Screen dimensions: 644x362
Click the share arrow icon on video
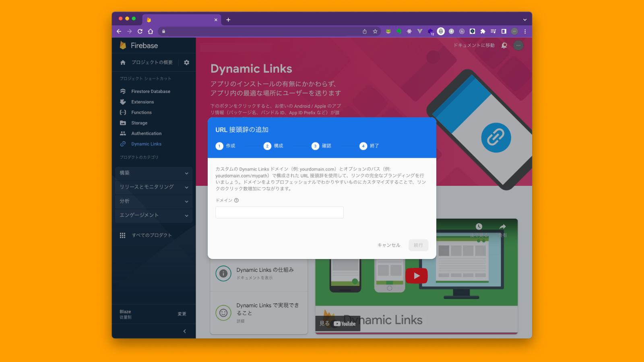coord(502,227)
